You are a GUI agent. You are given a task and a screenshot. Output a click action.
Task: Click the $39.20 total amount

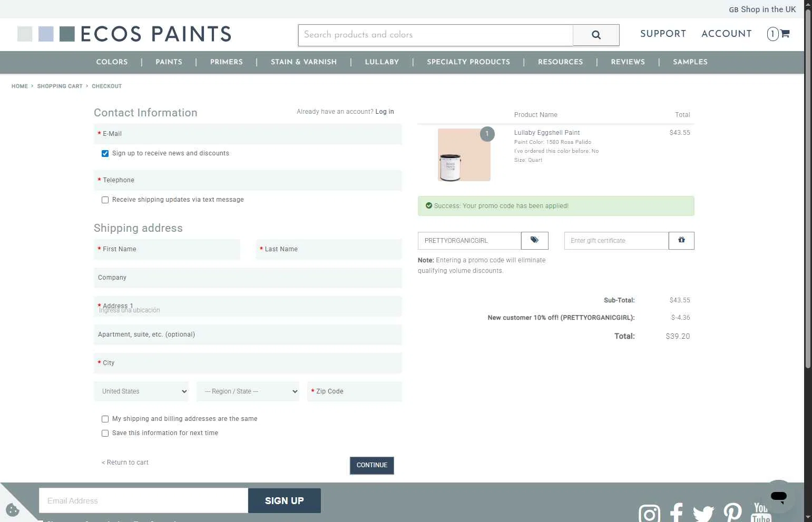click(678, 336)
